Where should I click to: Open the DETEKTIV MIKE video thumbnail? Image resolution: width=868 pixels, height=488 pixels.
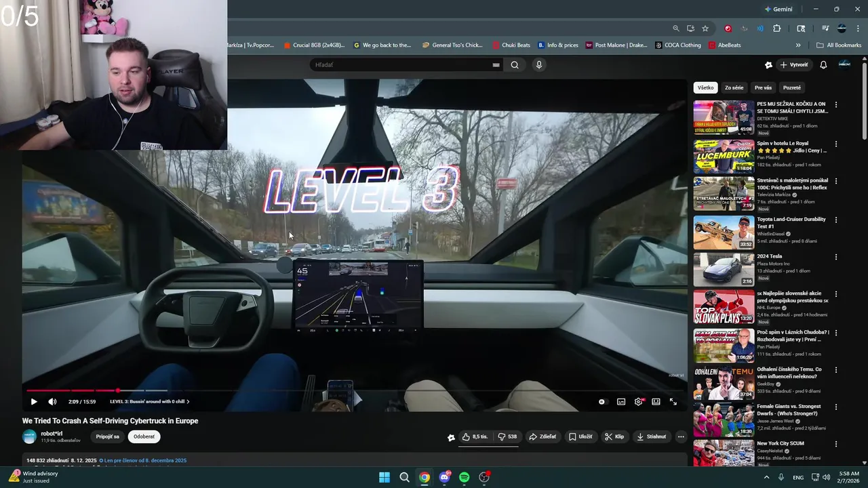pos(724,117)
